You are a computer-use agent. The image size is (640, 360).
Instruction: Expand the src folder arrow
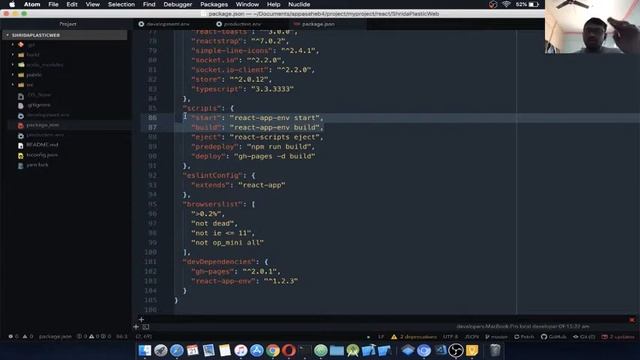click(13, 85)
